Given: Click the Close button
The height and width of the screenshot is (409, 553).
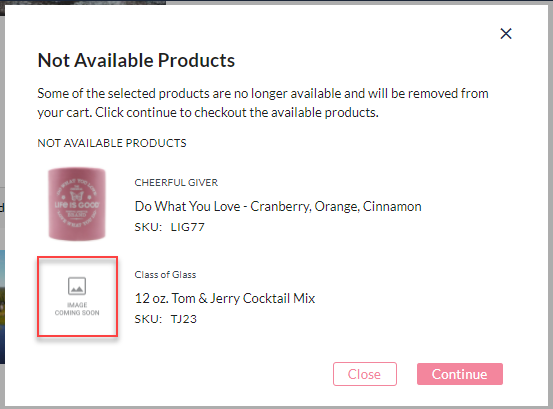Looking at the screenshot, I should pos(365,374).
